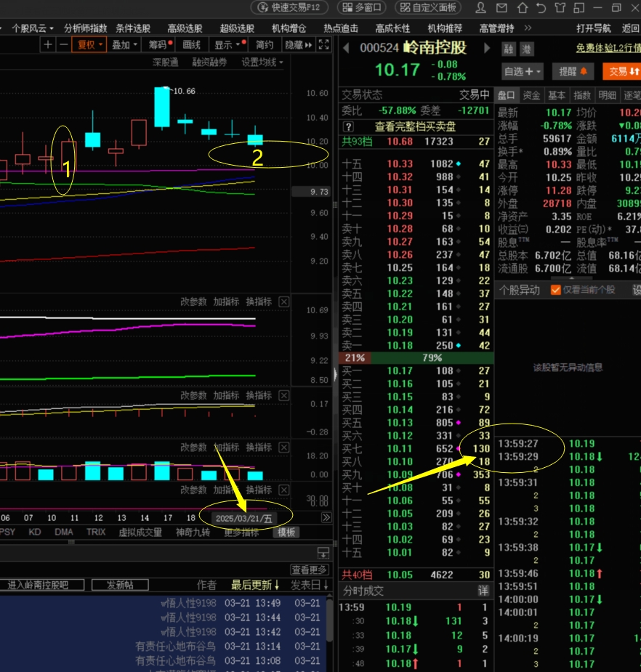
Task: Open the mail message icon
Action: click(x=501, y=7)
